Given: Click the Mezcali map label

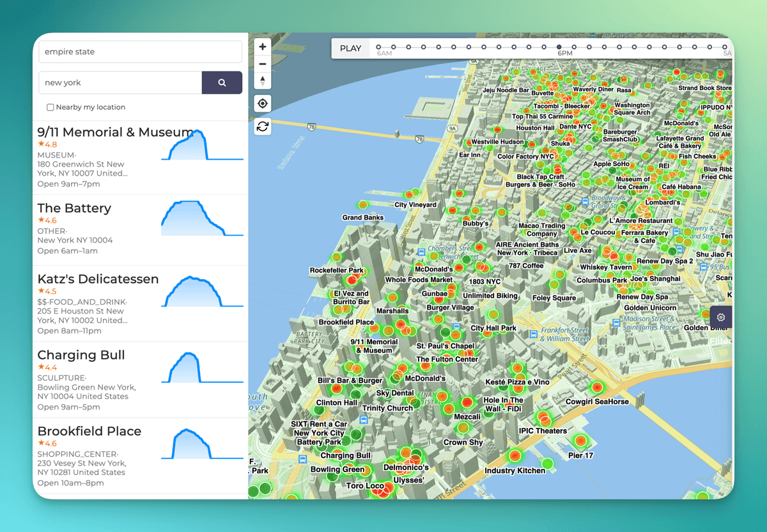Looking at the screenshot, I should coord(467,416).
